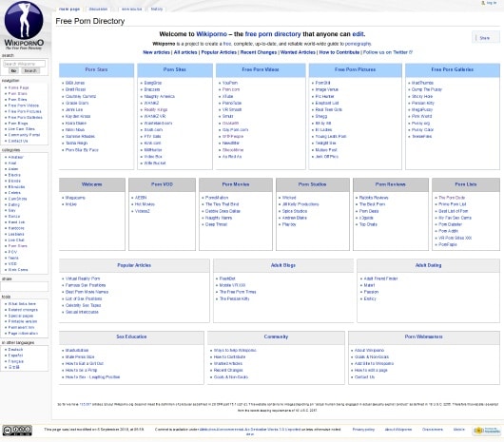Click the Share button near the page title

click(x=485, y=38)
